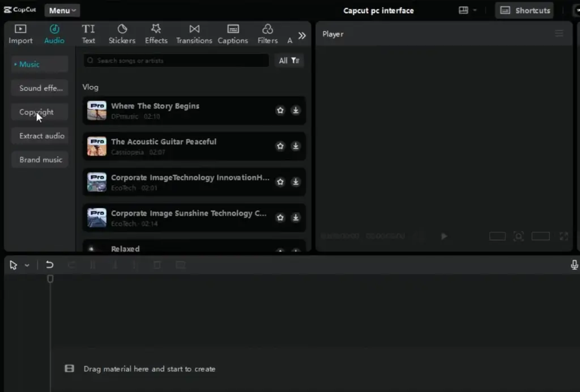This screenshot has height=392, width=580.
Task: Favorite The Acoustic Guitar Peaceful track
Action: [x=280, y=146]
